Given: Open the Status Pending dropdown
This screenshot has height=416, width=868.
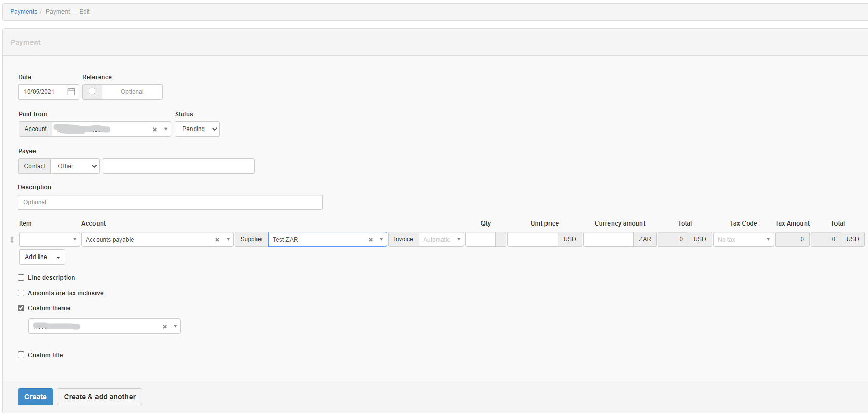Looking at the screenshot, I should coord(197,129).
